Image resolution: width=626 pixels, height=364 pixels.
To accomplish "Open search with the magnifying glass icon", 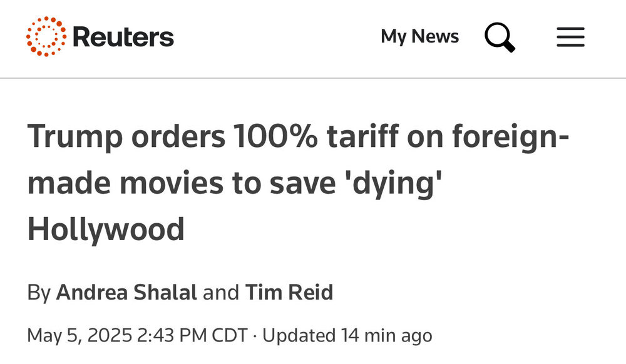I will point(500,37).
